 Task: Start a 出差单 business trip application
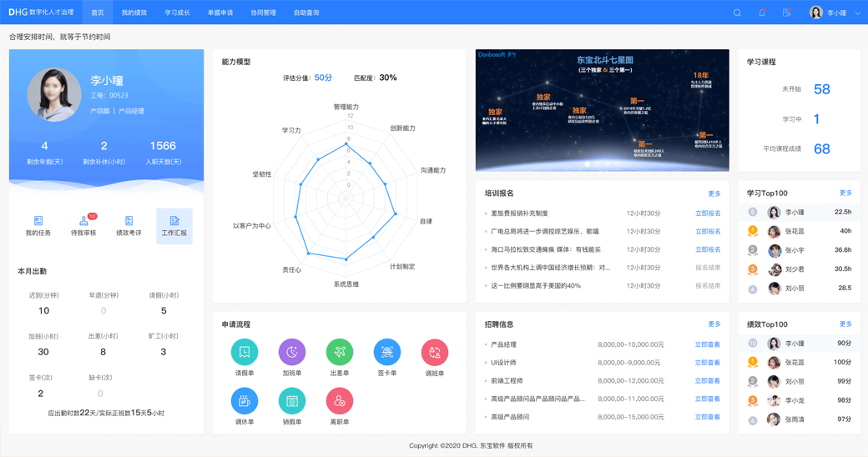pyautogui.click(x=340, y=352)
